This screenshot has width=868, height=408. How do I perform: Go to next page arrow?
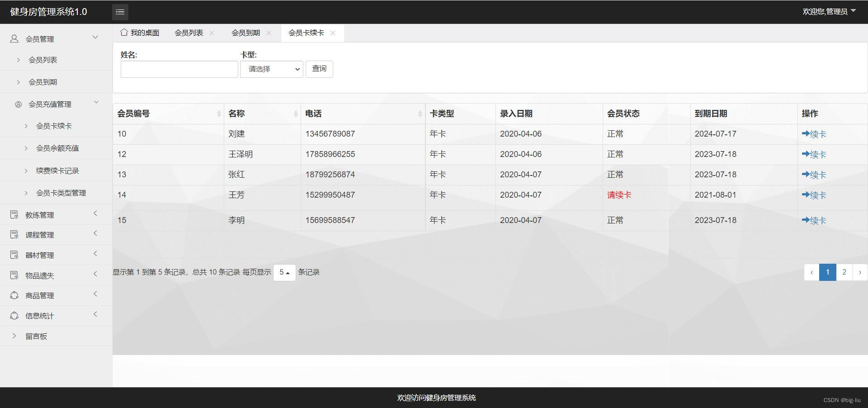pyautogui.click(x=860, y=272)
